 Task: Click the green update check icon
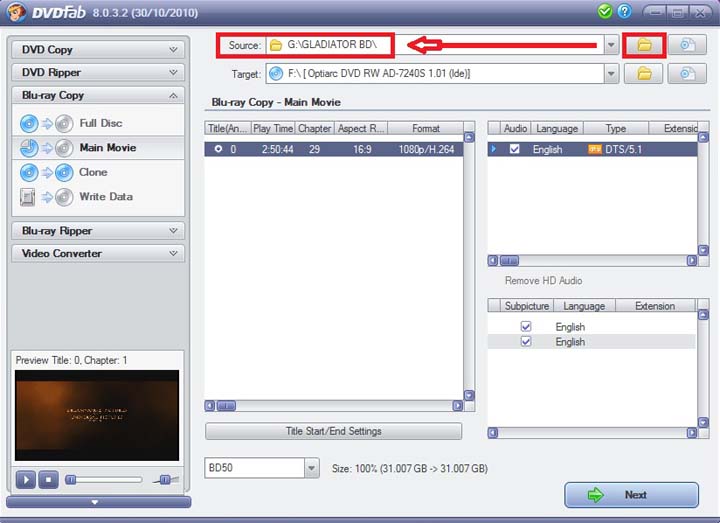(x=605, y=11)
